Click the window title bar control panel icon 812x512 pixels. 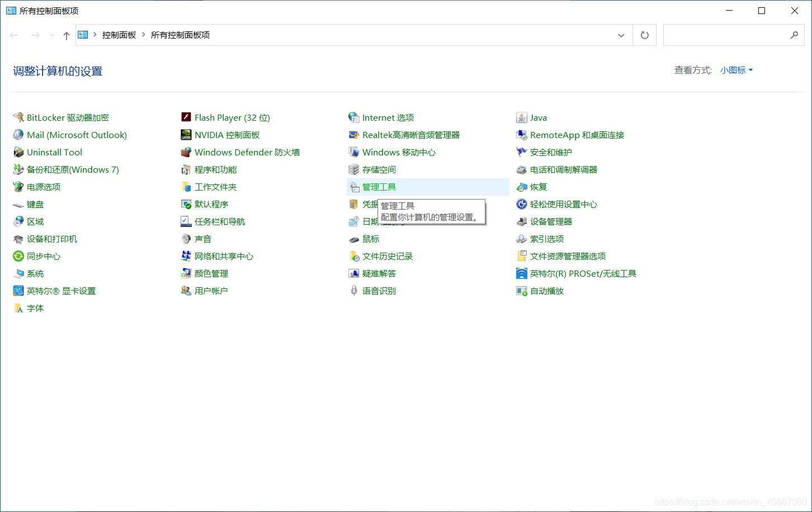pos(11,11)
